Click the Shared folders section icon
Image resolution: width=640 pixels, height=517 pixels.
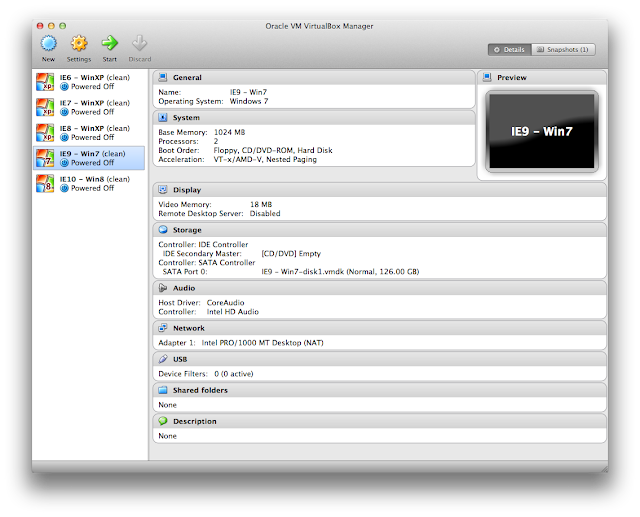(x=163, y=390)
